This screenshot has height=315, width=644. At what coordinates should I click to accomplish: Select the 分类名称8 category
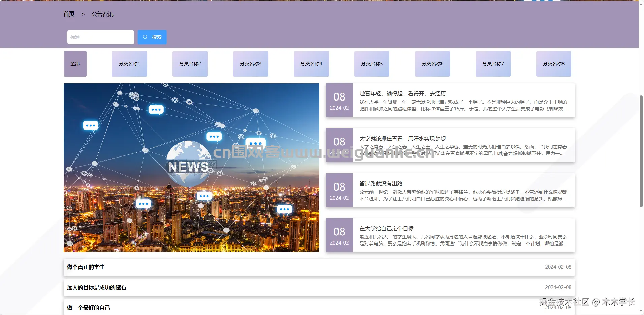click(554, 63)
